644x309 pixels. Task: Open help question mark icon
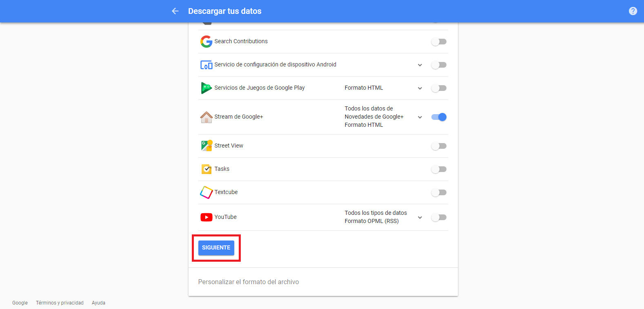tap(633, 11)
